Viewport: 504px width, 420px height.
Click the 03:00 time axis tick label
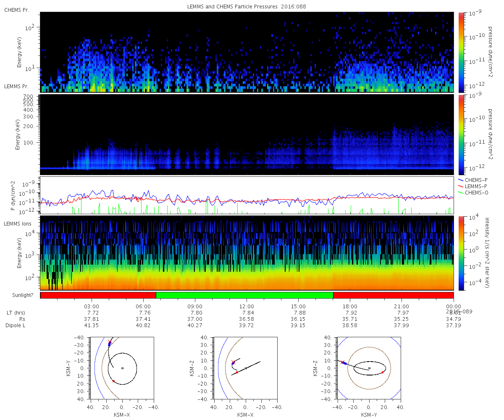point(92,307)
